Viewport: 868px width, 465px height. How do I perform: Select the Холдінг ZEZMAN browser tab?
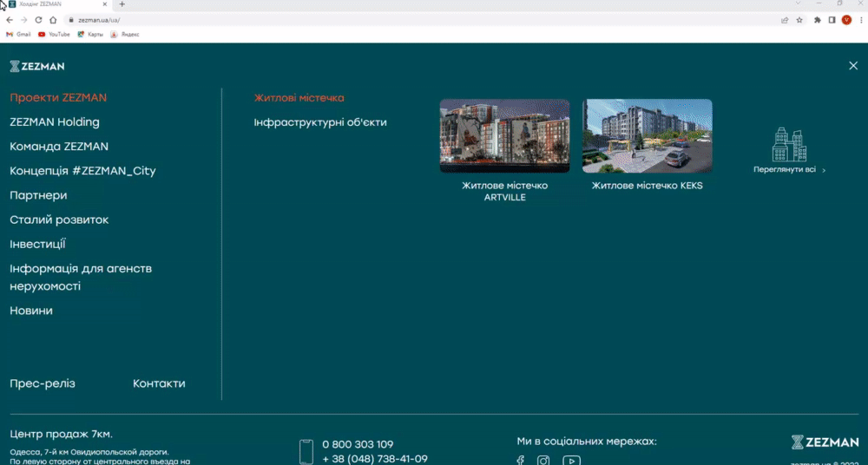pyautogui.click(x=59, y=4)
